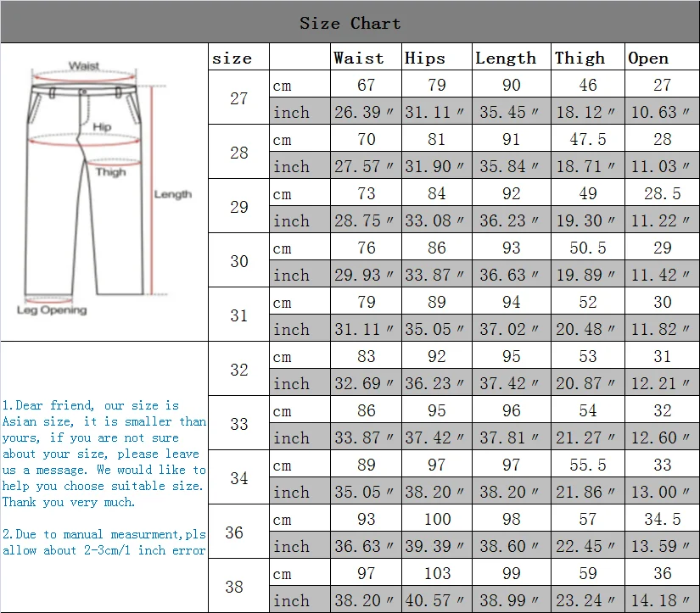Click the thigh value 47.5 cell
The width and height of the screenshot is (700, 613).
(588, 139)
